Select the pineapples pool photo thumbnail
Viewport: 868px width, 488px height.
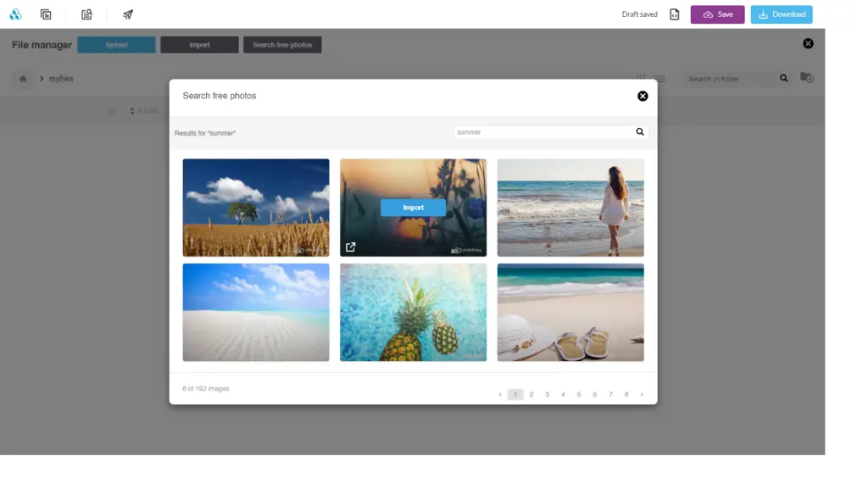(x=413, y=312)
